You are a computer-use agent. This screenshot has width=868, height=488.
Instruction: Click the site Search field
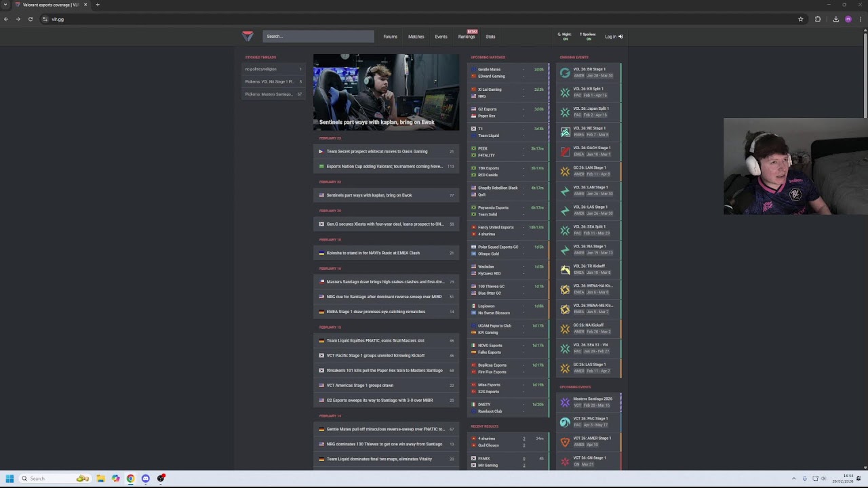tap(318, 36)
